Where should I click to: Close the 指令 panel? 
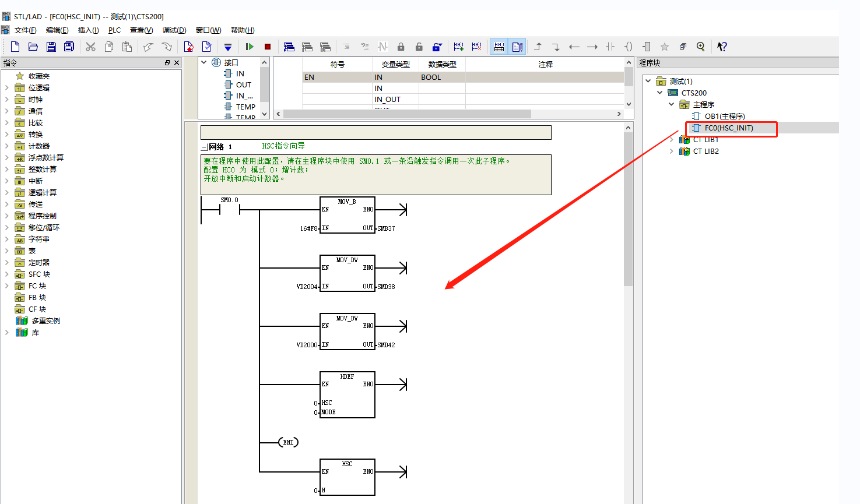[x=177, y=63]
